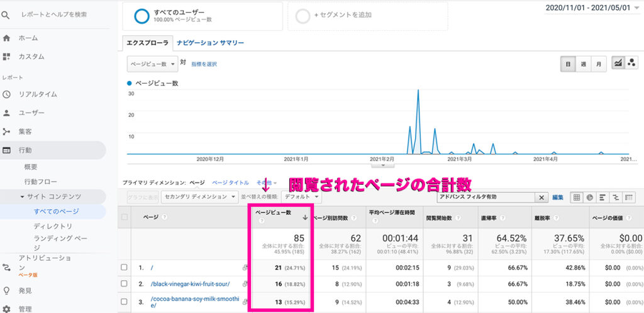Click help icon next to 閲覧開始数 header
Screen dimensions: 644x313
(458, 218)
